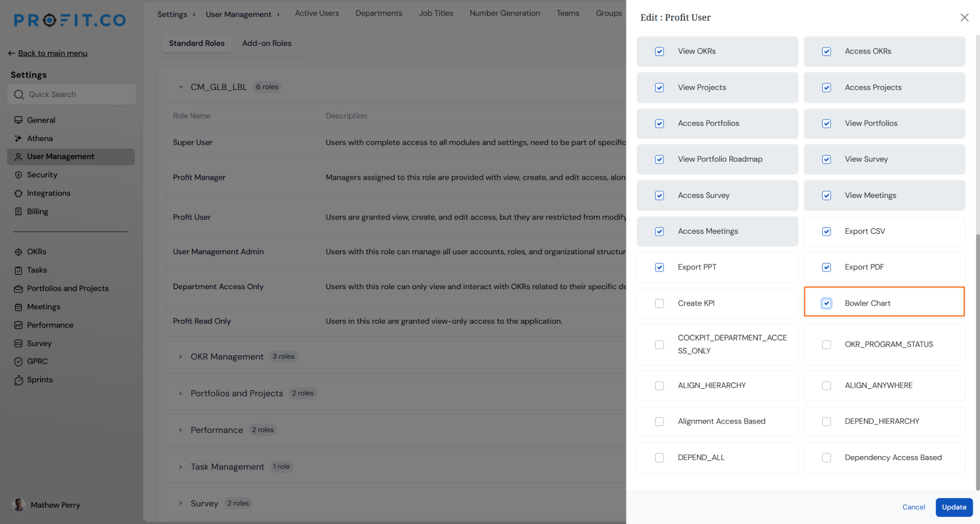Click the Update button
This screenshot has width=980, height=524.
954,507
